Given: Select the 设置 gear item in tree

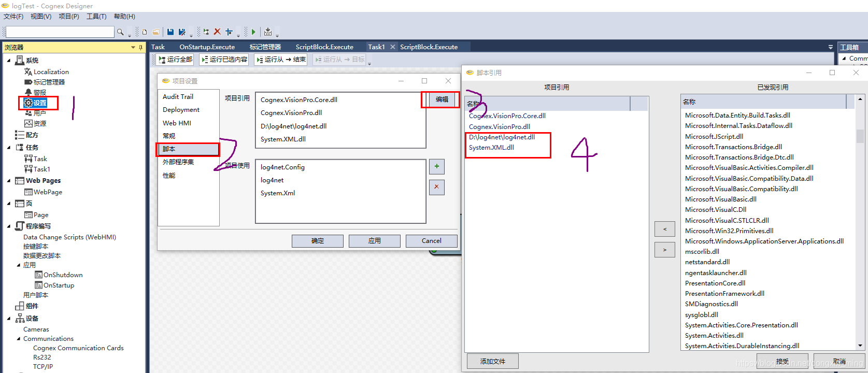Looking at the screenshot, I should (35, 103).
